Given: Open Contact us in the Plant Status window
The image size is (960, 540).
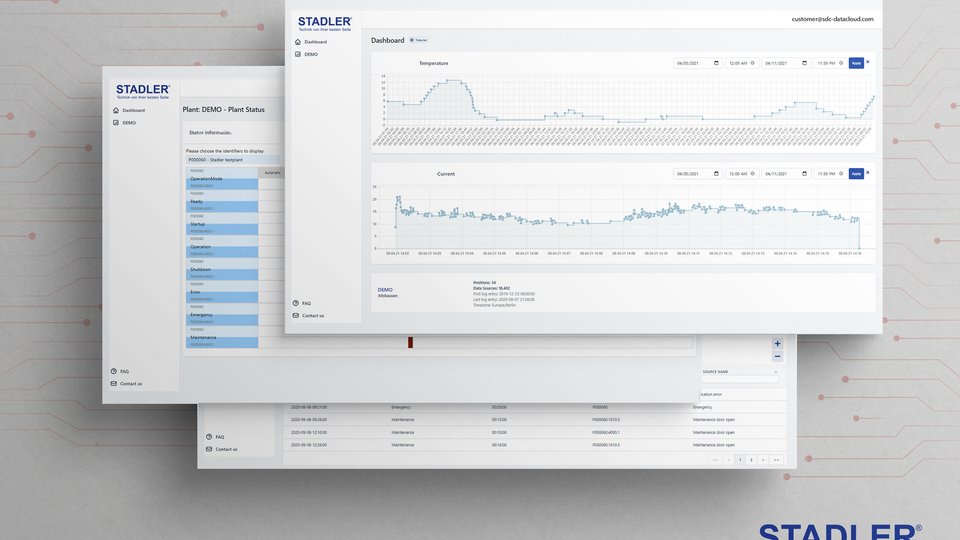Looking at the screenshot, I should 131,383.
